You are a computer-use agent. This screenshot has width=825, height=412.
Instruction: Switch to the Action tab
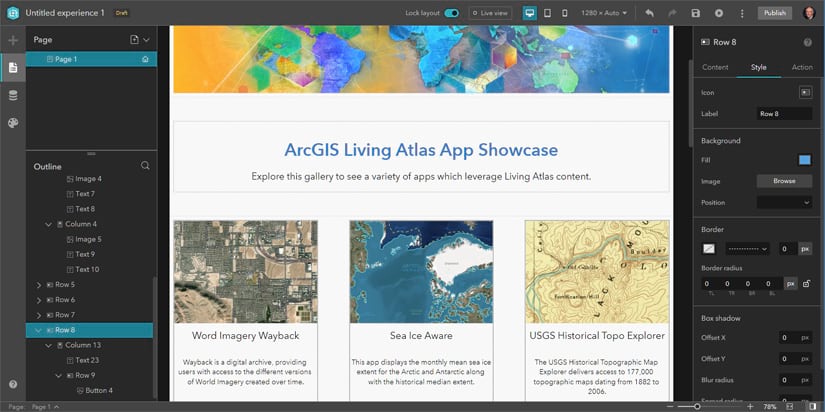pyautogui.click(x=802, y=67)
